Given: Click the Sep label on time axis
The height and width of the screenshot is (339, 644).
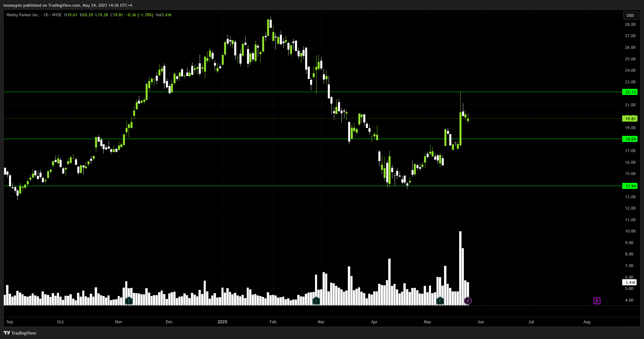Looking at the screenshot, I should tap(10, 322).
